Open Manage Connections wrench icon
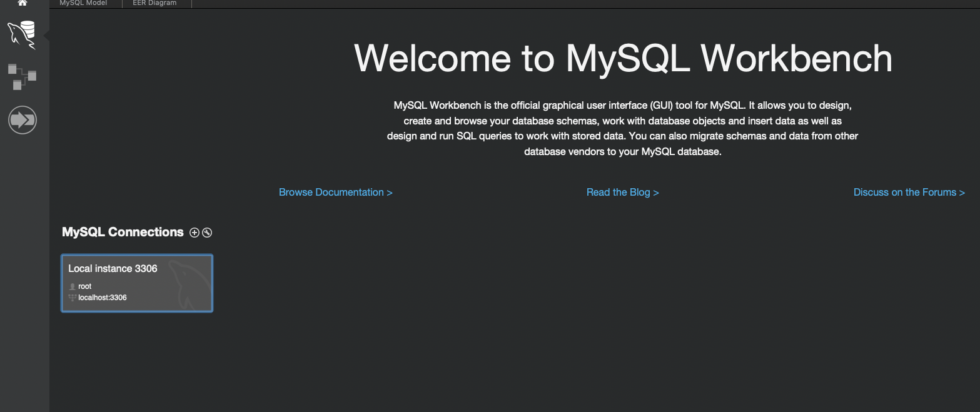 pyautogui.click(x=207, y=233)
